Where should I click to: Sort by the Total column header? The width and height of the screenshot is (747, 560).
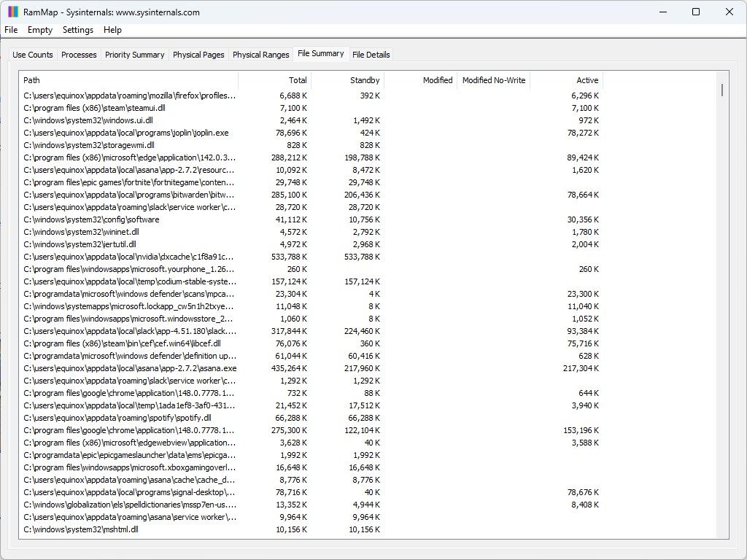(274, 80)
